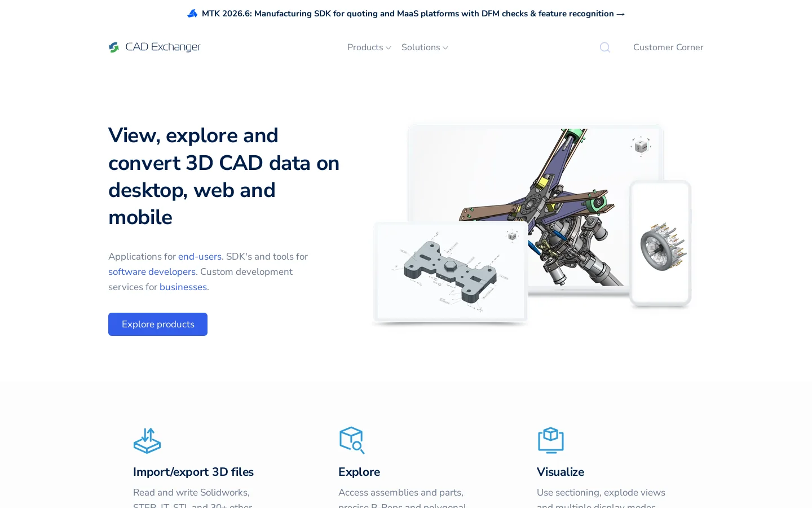Click the Visualize feature heading
This screenshot has height=508, width=812.
click(x=561, y=472)
